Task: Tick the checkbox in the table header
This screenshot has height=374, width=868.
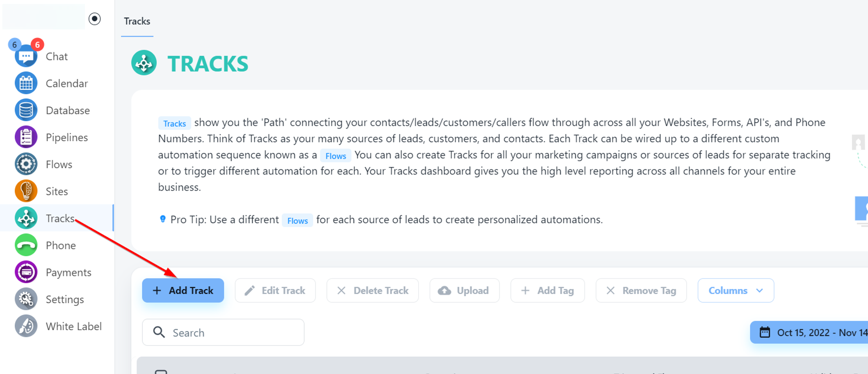Action: pyautogui.click(x=161, y=372)
